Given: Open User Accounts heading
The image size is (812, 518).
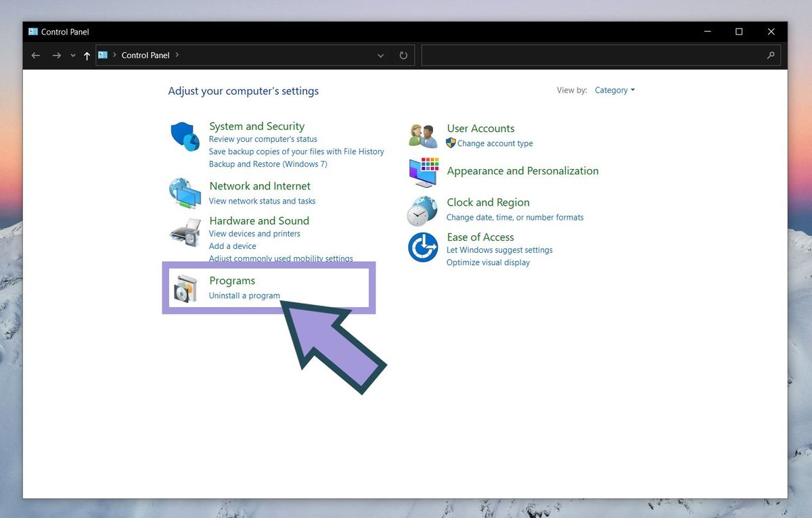Looking at the screenshot, I should (x=480, y=128).
